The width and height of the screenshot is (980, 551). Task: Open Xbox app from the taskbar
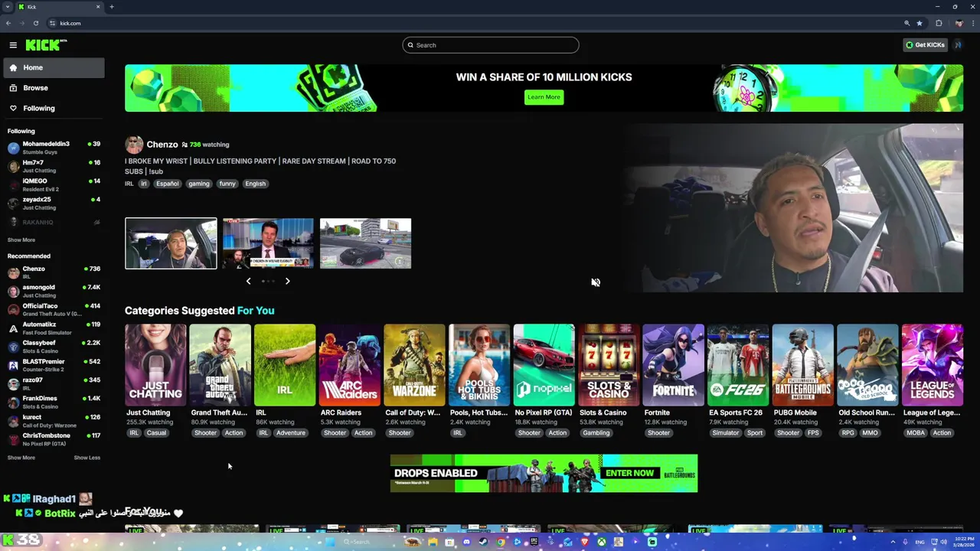pyautogui.click(x=602, y=542)
